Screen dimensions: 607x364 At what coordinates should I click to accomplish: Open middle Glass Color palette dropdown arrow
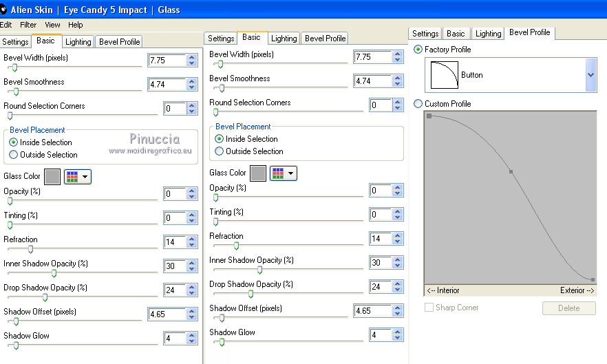[x=290, y=173]
